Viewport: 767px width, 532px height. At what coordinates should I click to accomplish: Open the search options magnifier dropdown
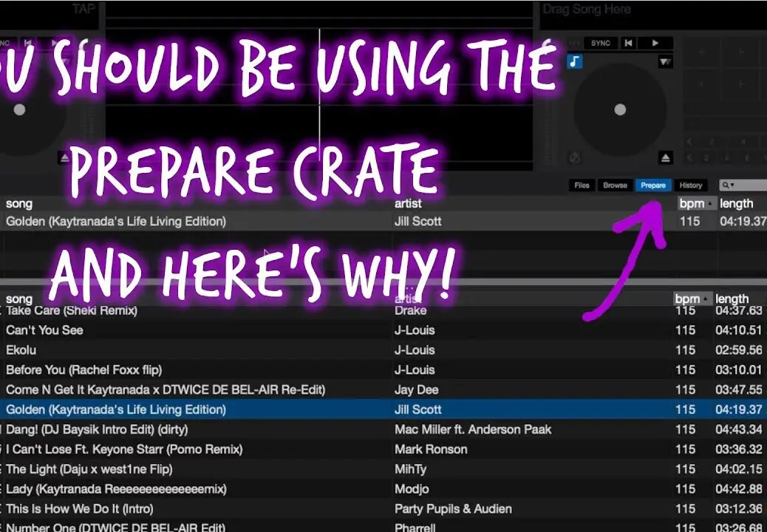(x=729, y=185)
